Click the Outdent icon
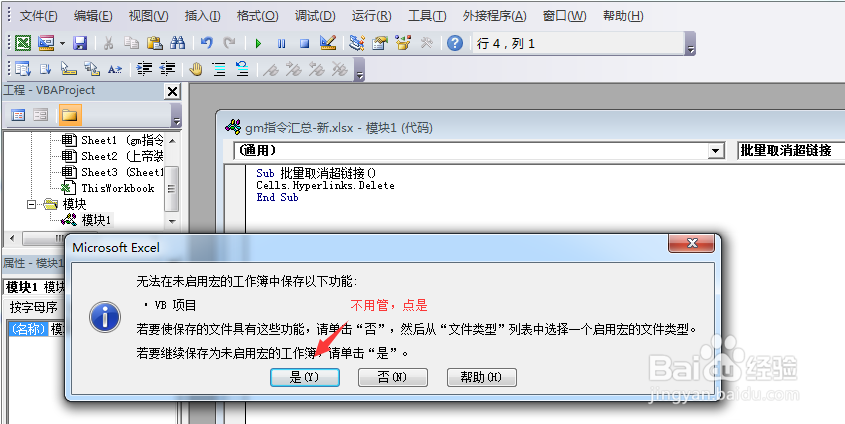Image resolution: width=845 pixels, height=424 pixels. coord(167,69)
